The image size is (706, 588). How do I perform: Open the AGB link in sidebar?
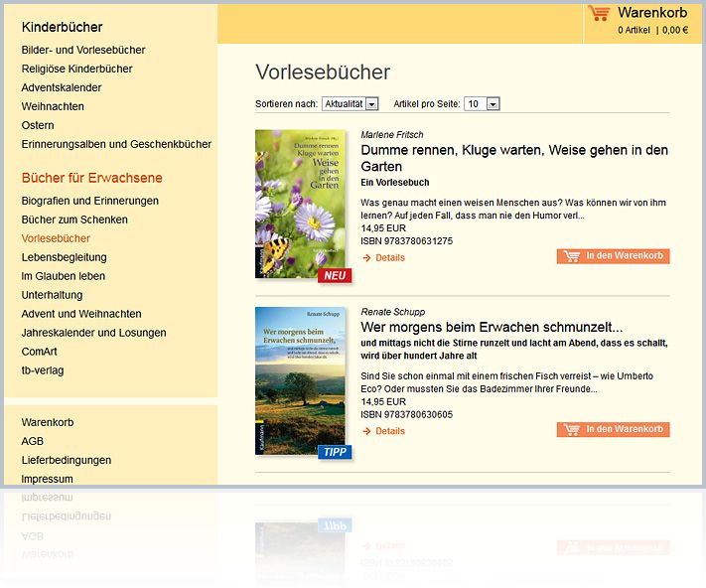coord(33,441)
